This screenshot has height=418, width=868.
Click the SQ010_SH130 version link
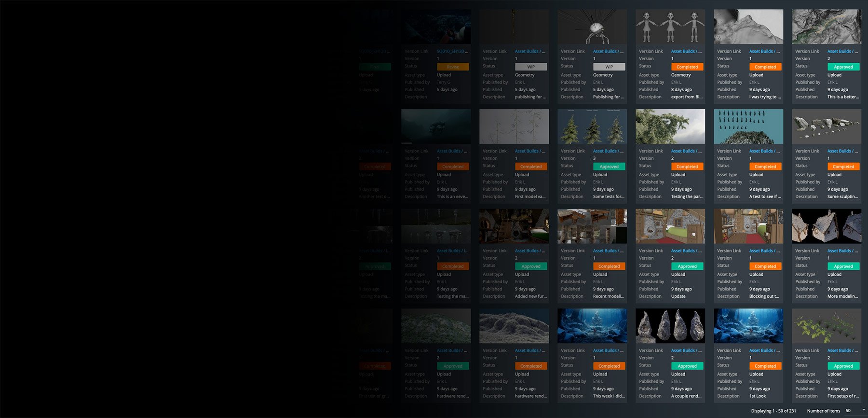[x=452, y=51]
